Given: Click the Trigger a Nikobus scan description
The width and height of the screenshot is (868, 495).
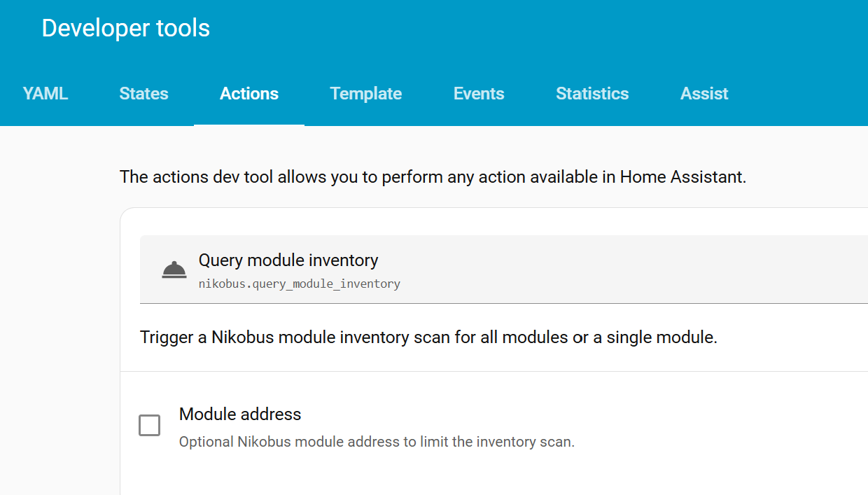Looking at the screenshot, I should pyautogui.click(x=428, y=337).
